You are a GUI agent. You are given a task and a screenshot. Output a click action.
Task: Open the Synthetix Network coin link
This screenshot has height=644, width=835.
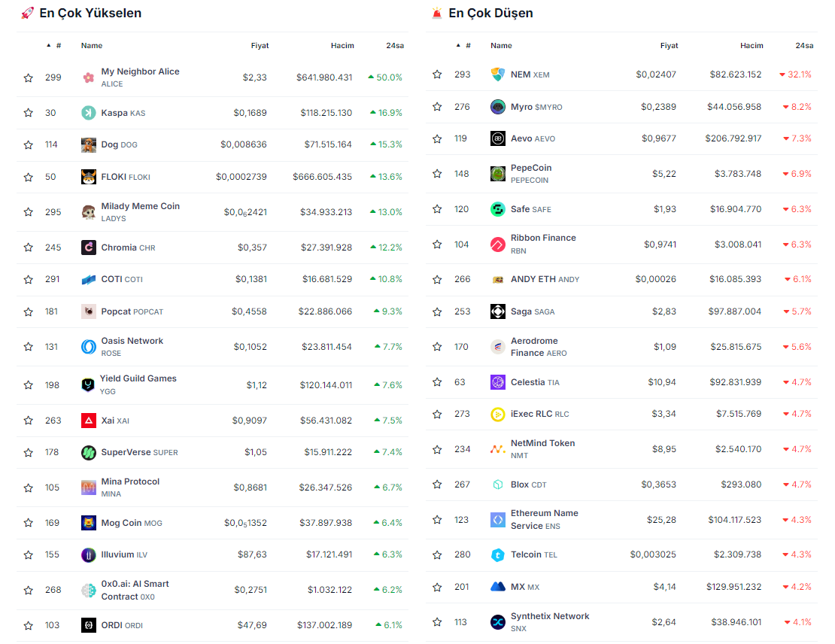(x=549, y=616)
